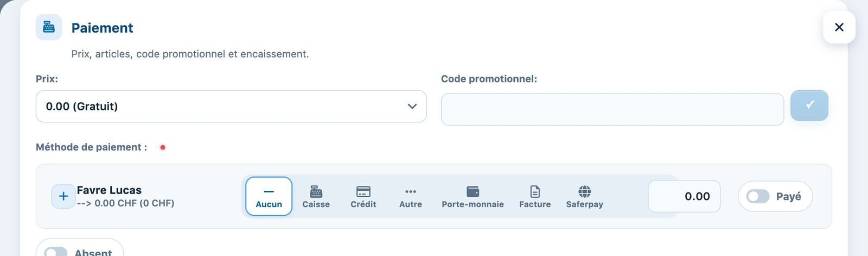This screenshot has height=256, width=868.
Task: Apply the promo code with the checkmark button
Action: 809,105
